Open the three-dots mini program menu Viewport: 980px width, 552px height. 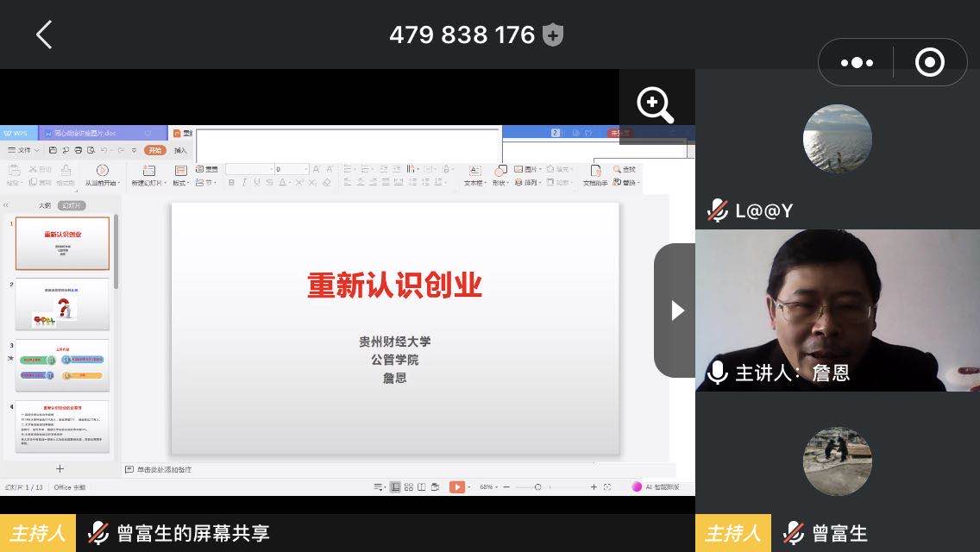[x=857, y=62]
